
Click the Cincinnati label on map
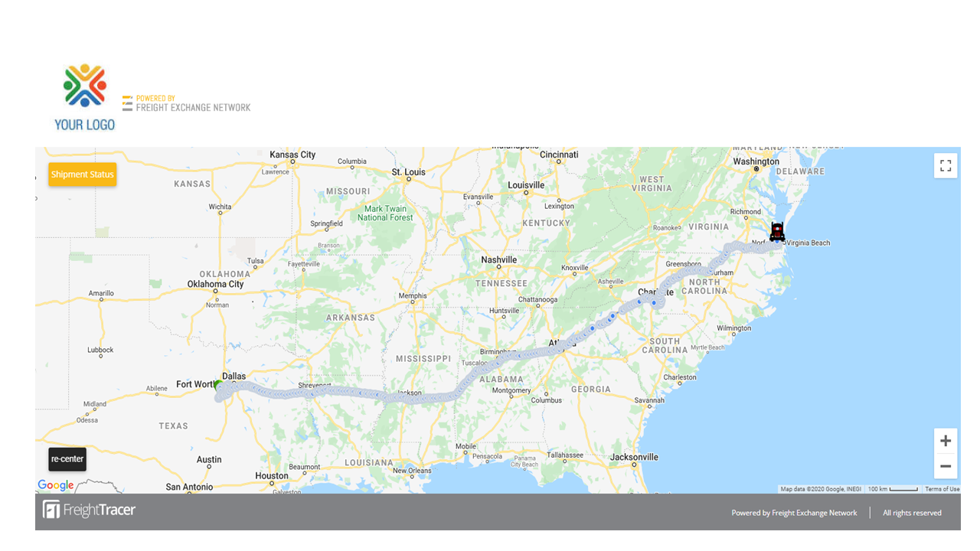click(559, 155)
